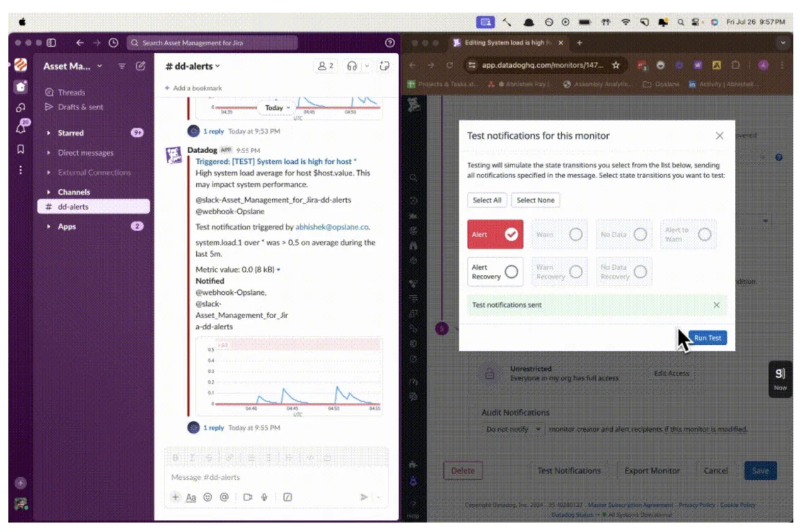Open Threads in Slack sidebar
Screen dimensions: 807x532
71,92
